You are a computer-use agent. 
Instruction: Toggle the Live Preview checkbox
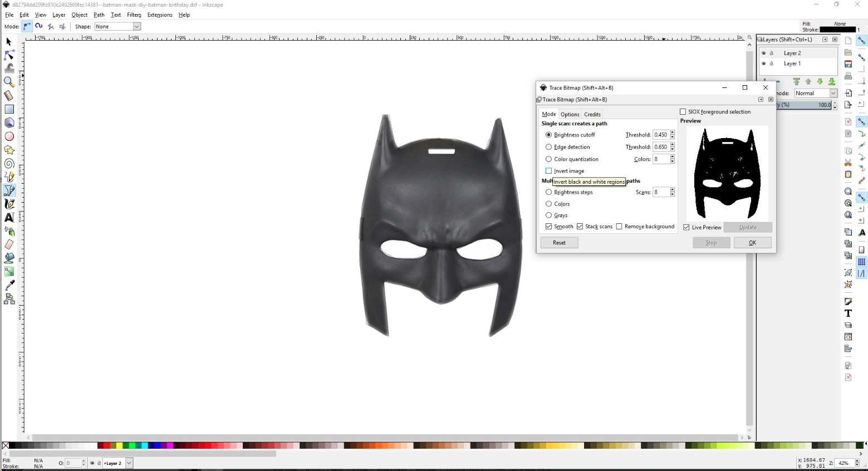click(686, 227)
